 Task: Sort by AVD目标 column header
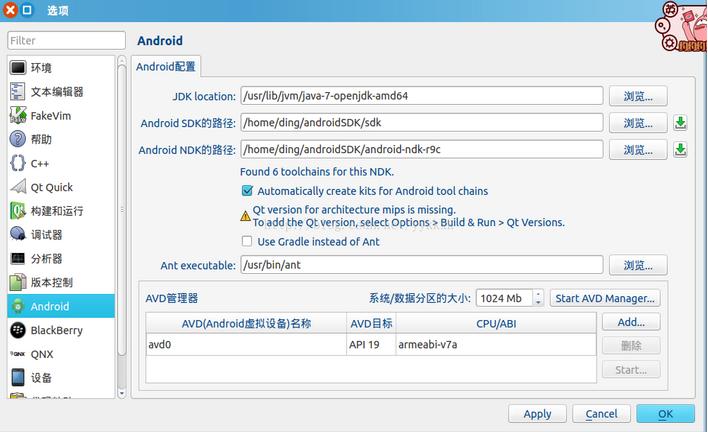(371, 323)
